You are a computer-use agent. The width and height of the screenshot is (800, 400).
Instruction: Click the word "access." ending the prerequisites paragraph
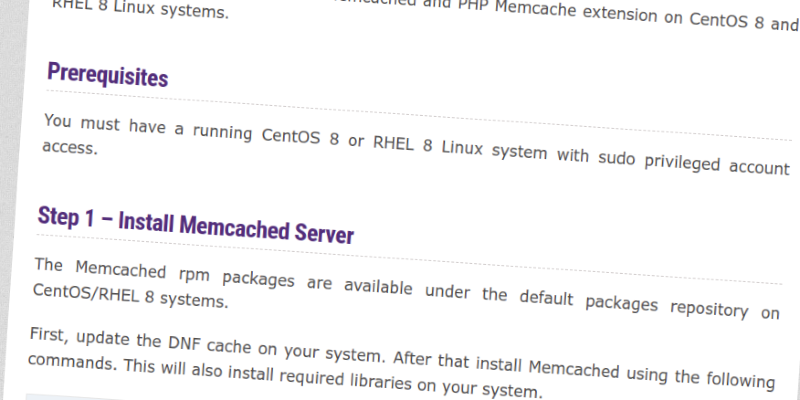(x=69, y=147)
